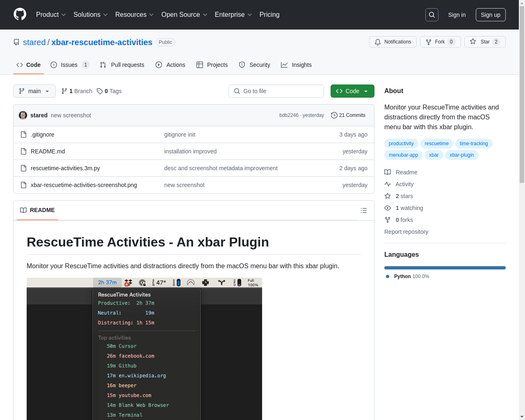Expand the Solutions menu
This screenshot has width=525, height=420.
[91, 15]
